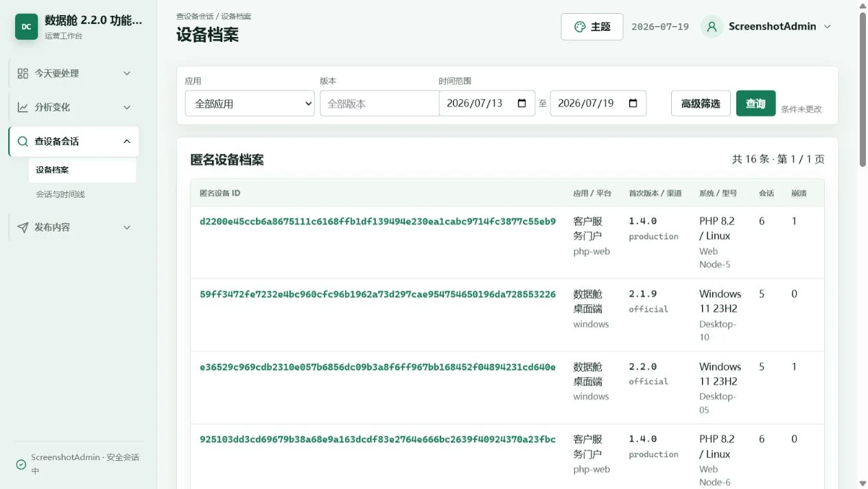868x489 pixels.
Task: Open the 分析变化 sidebar section
Action: click(74, 107)
